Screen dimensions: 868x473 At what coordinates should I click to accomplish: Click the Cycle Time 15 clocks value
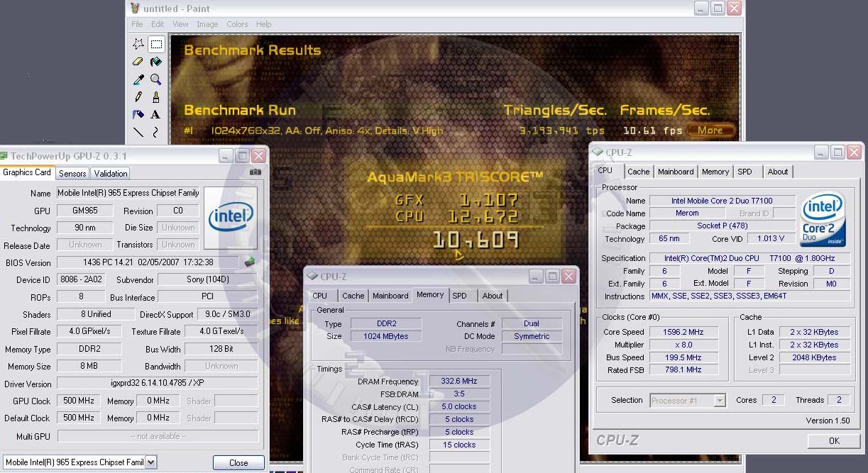459,445
